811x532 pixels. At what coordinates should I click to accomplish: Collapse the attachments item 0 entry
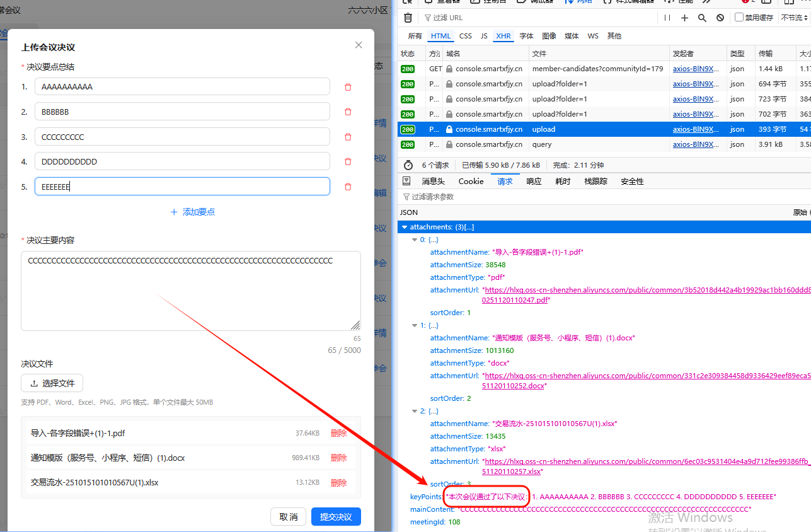tap(415, 239)
